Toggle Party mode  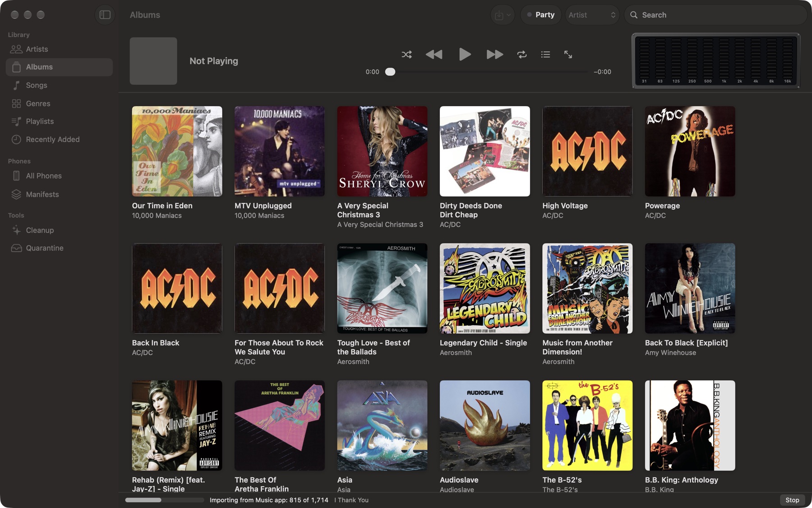pos(540,15)
